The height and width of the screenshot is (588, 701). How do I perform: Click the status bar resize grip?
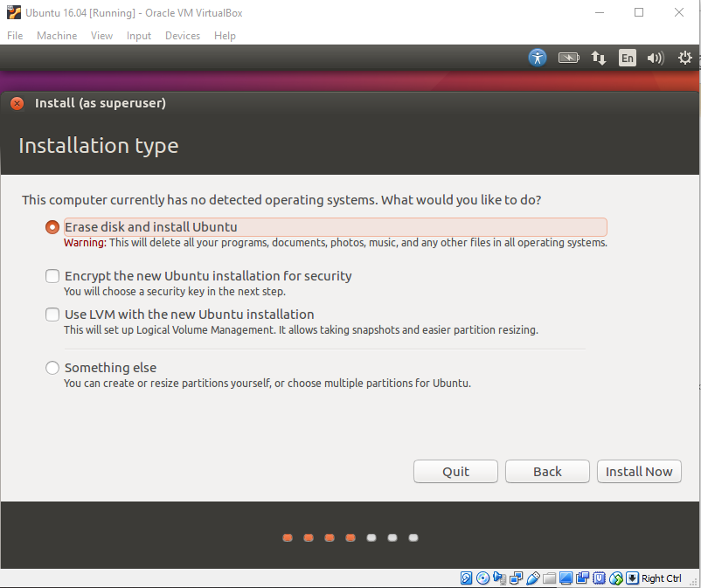693,581
